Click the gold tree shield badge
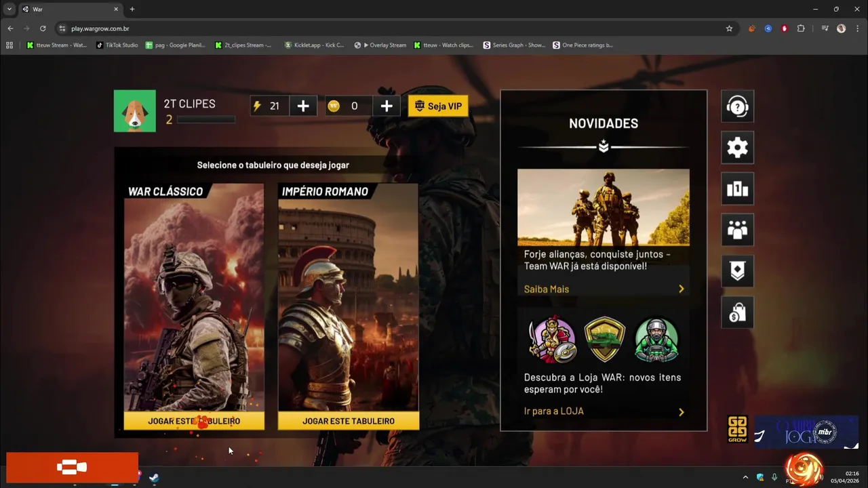The width and height of the screenshot is (868, 488). [604, 340]
